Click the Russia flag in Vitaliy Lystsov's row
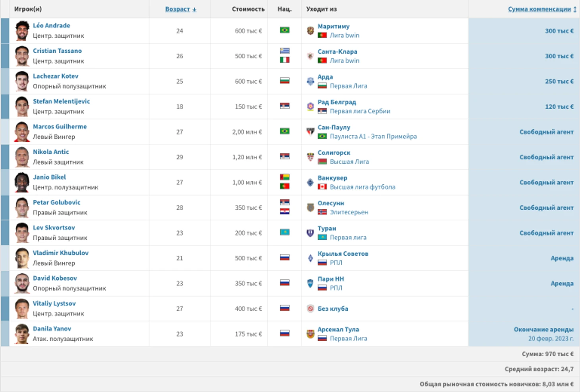 284,308
